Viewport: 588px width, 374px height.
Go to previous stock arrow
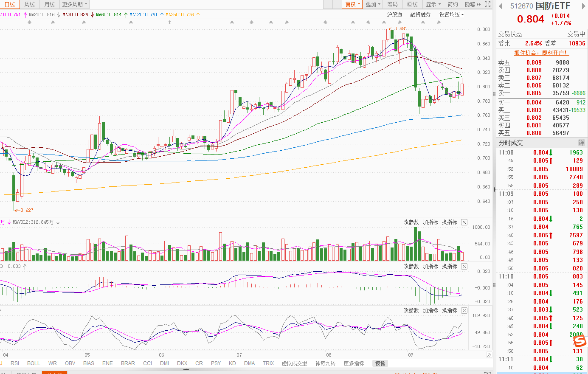coord(501,6)
